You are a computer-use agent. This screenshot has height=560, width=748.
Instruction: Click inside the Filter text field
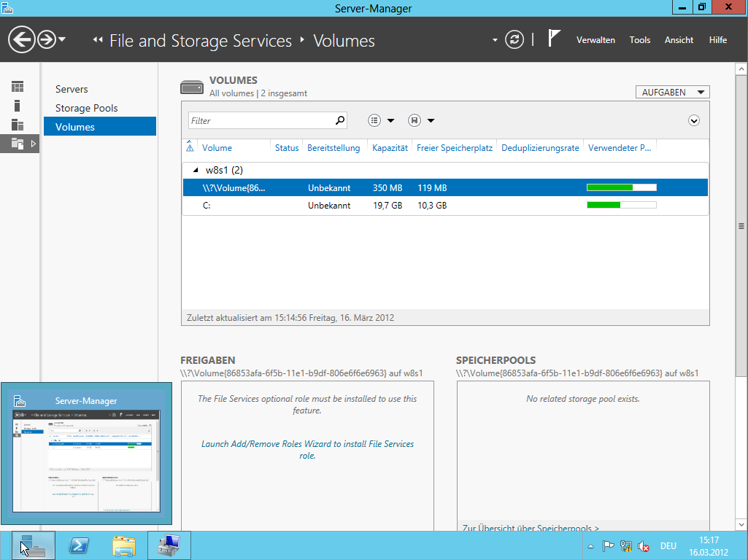click(x=259, y=121)
